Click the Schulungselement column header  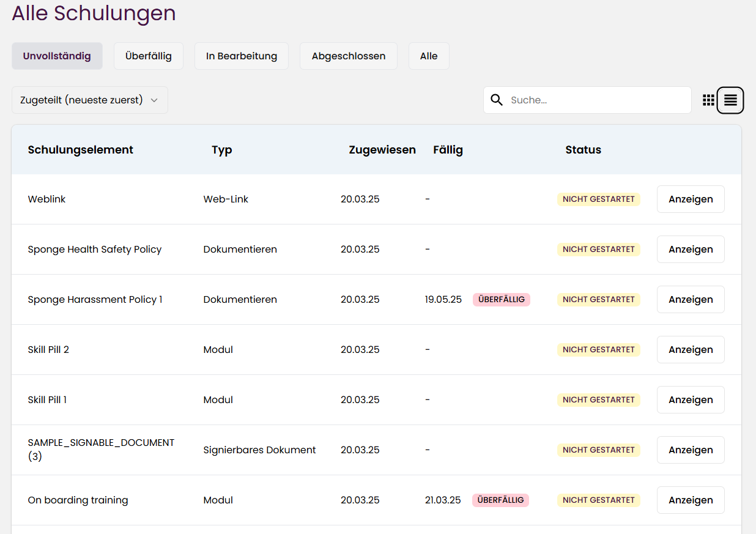[81, 150]
